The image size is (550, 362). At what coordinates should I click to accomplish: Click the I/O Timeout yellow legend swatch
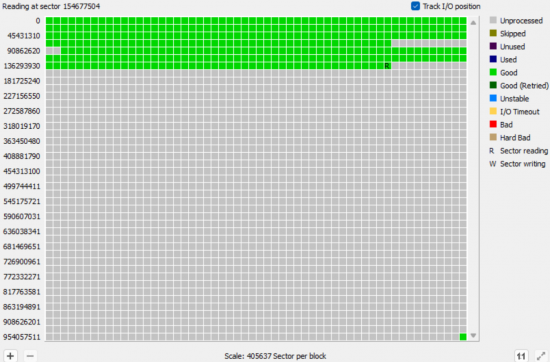coord(493,111)
